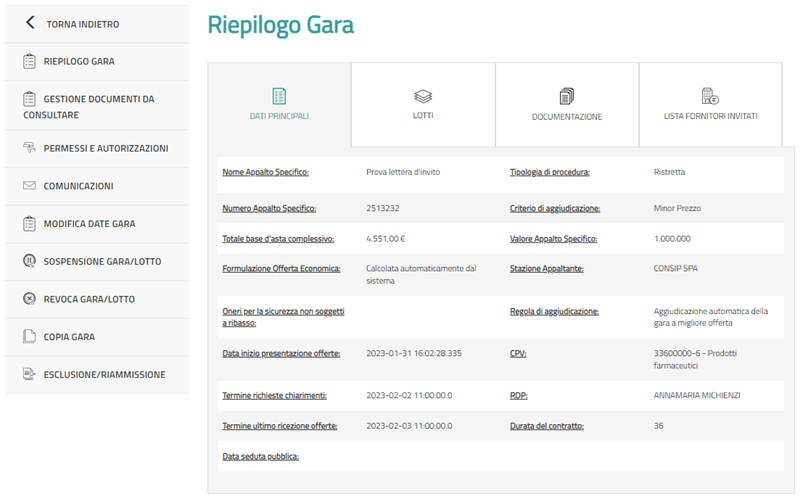Click the Copia Gara document icon
The width and height of the screenshot is (803, 499).
pyautogui.click(x=29, y=337)
